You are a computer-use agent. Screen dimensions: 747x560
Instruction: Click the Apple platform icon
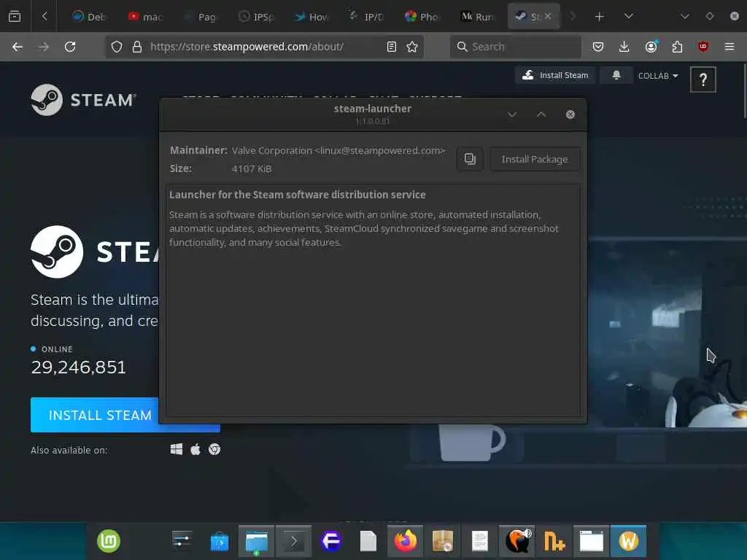[196, 449]
